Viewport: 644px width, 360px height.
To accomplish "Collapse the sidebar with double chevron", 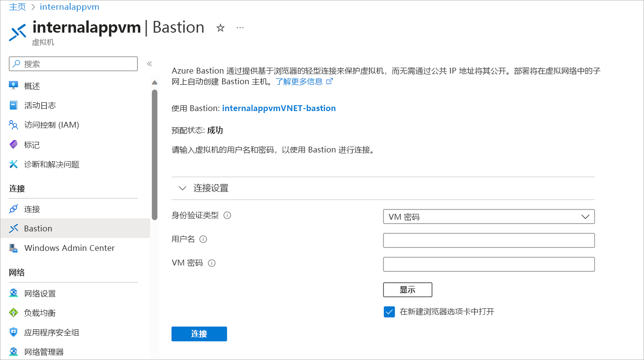I will click(150, 64).
